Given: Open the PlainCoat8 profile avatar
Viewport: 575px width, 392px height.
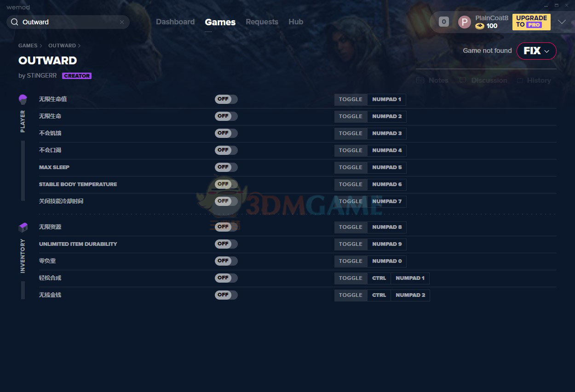Looking at the screenshot, I should click(465, 22).
